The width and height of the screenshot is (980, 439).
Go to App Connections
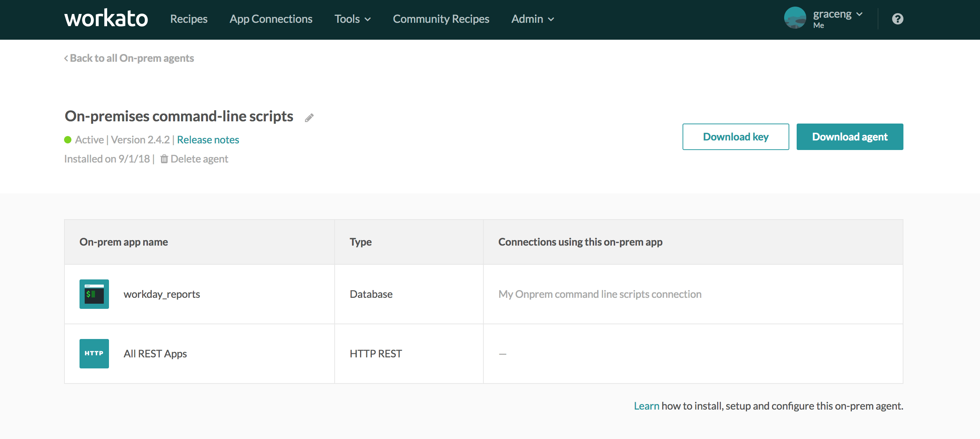(x=271, y=19)
